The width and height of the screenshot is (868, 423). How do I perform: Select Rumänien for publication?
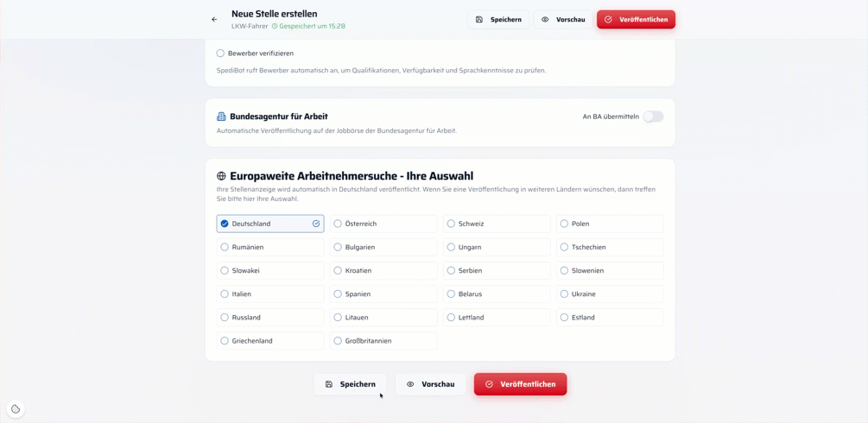click(270, 247)
